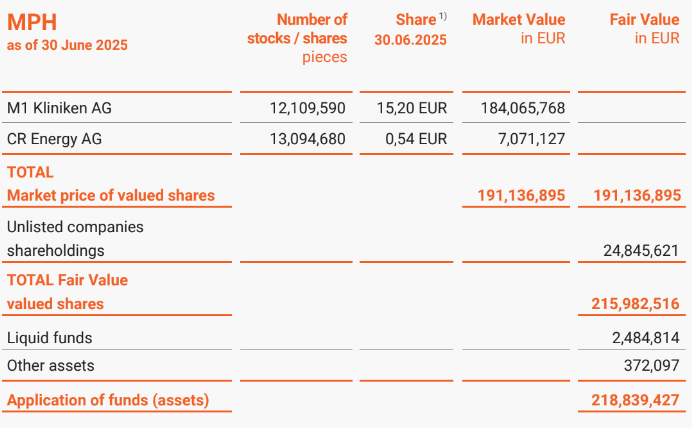Click the 15,20 EUR share price
Viewport: 692px width, 428px height.
410,107
